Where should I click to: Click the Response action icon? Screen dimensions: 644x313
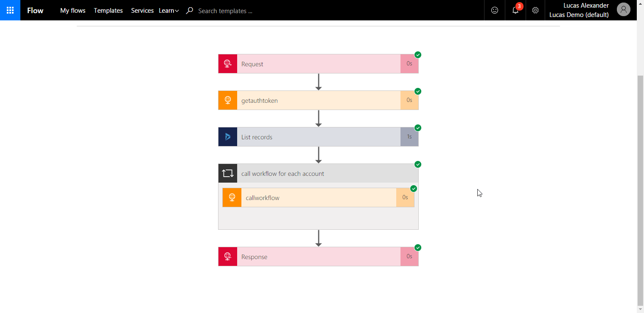tap(227, 256)
